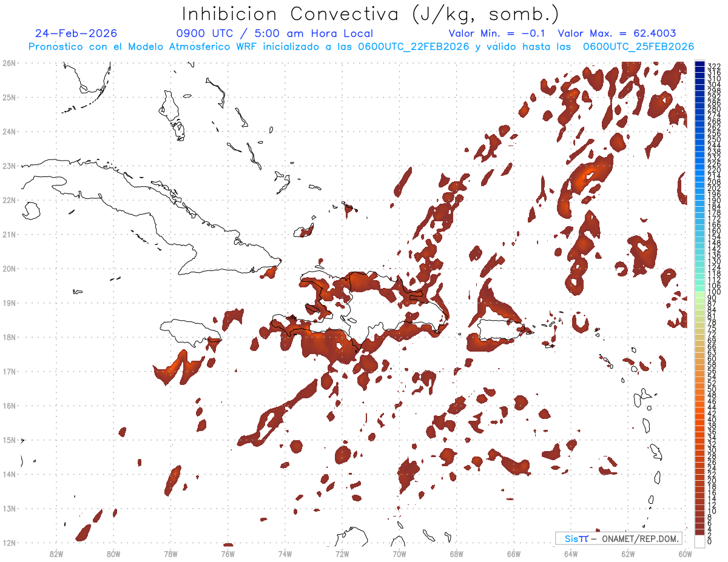
Task: Click the color scale label '90'
Action: [x=712, y=298]
